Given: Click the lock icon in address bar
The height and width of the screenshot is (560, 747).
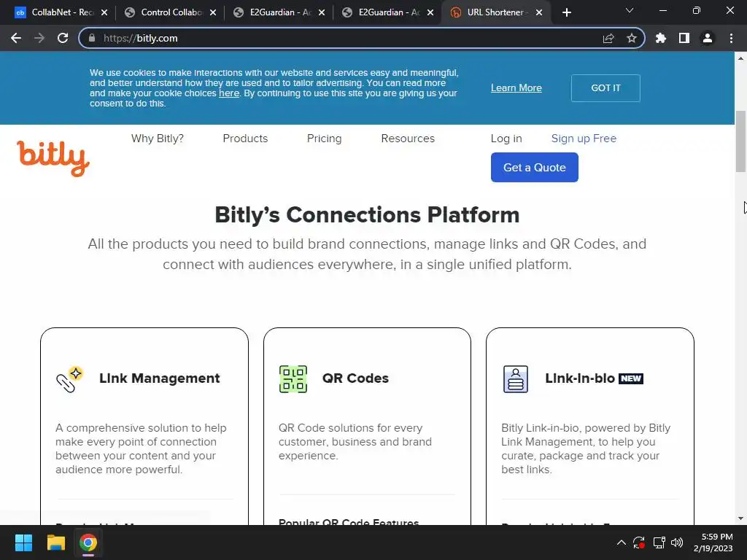Looking at the screenshot, I should (x=92, y=38).
